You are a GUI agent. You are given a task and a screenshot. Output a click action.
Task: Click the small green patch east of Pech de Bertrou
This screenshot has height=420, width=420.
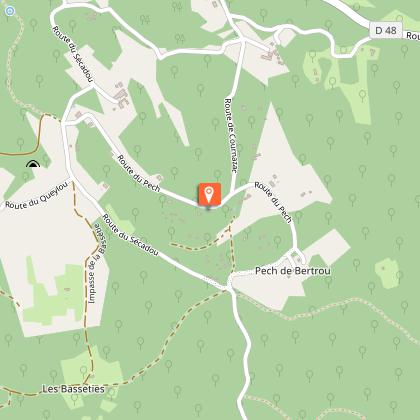[x=387, y=273]
